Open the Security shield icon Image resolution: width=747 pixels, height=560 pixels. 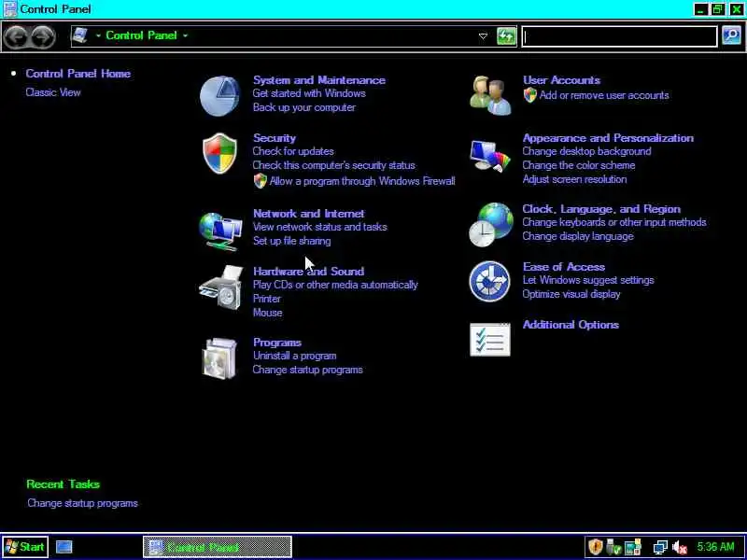(219, 153)
